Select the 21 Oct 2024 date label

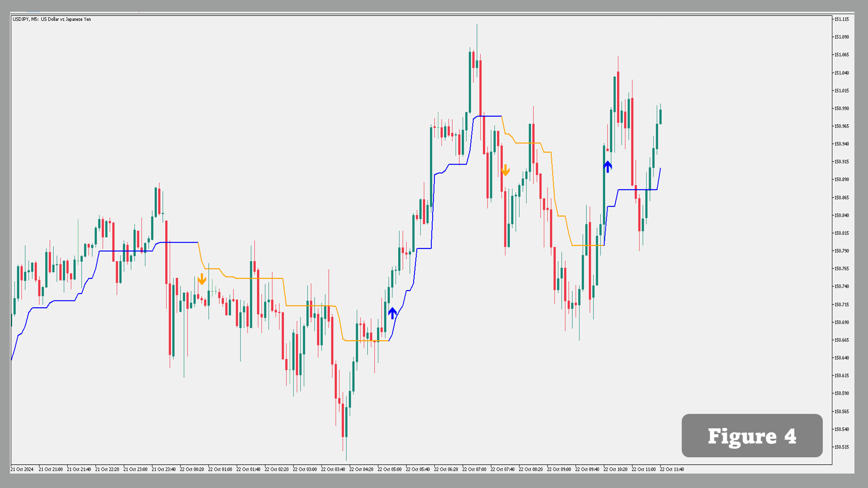(22, 469)
